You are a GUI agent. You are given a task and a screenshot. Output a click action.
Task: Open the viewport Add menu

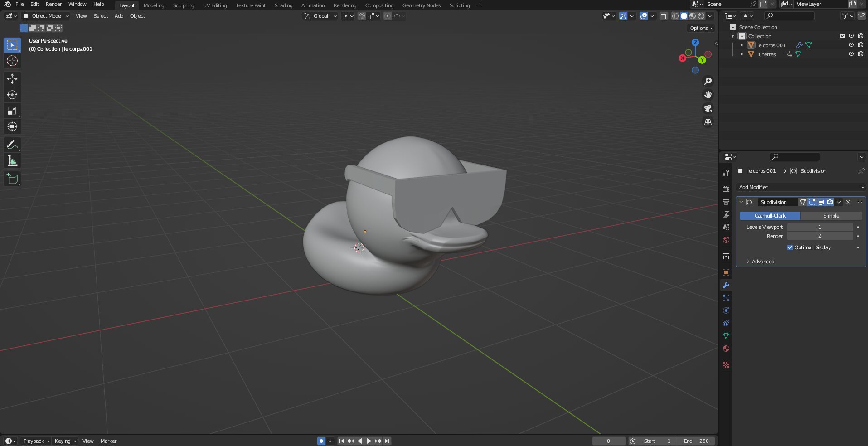pyautogui.click(x=119, y=16)
